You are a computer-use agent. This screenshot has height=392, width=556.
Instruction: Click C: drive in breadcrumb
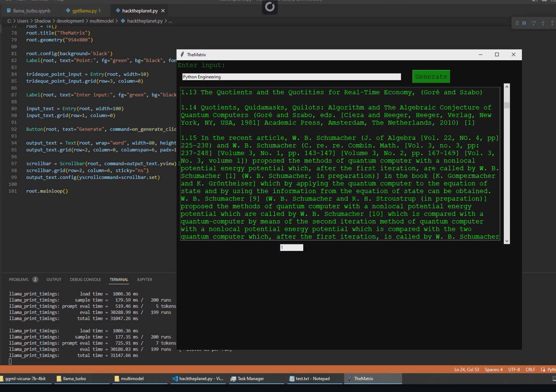coord(10,21)
